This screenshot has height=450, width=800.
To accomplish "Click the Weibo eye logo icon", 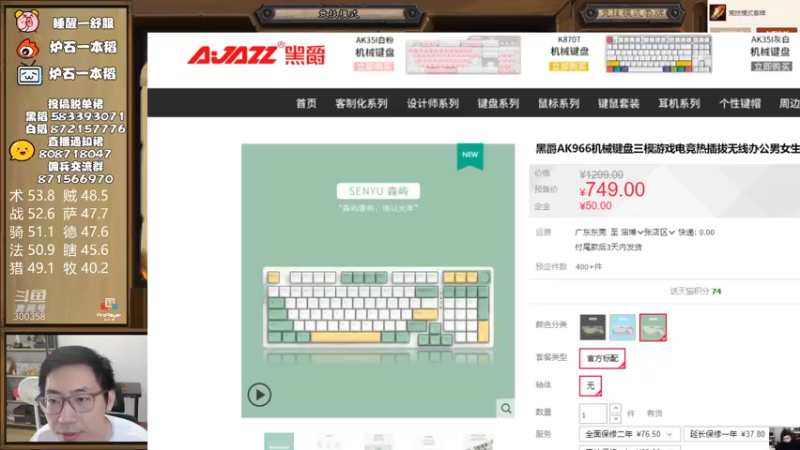I will click(x=27, y=48).
